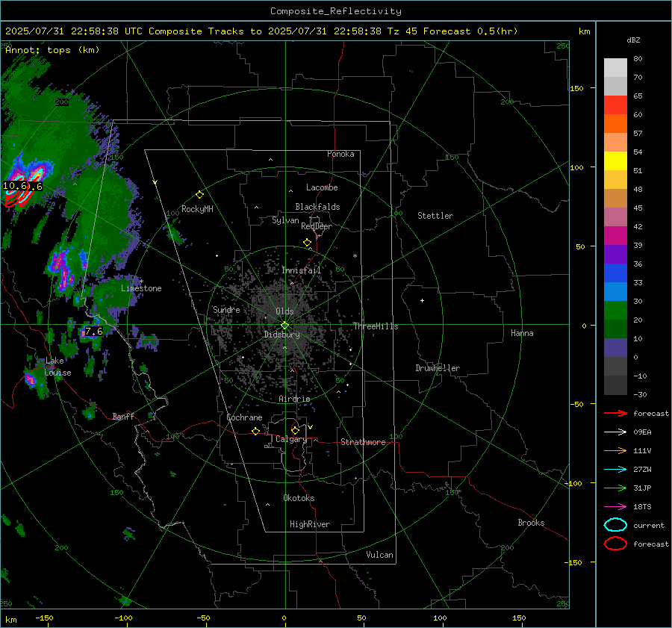Click the Sylvan label
This screenshot has width=672, height=628.
[285, 220]
